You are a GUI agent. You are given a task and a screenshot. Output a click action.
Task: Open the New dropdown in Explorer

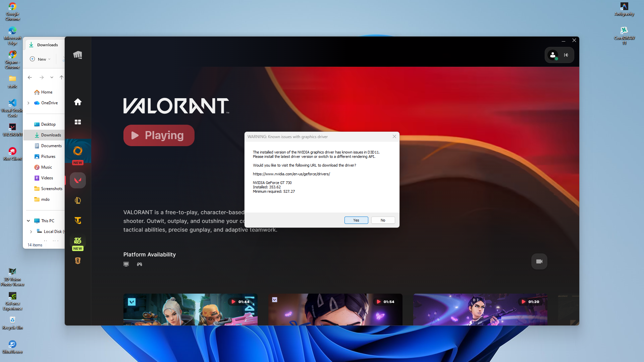point(40,59)
